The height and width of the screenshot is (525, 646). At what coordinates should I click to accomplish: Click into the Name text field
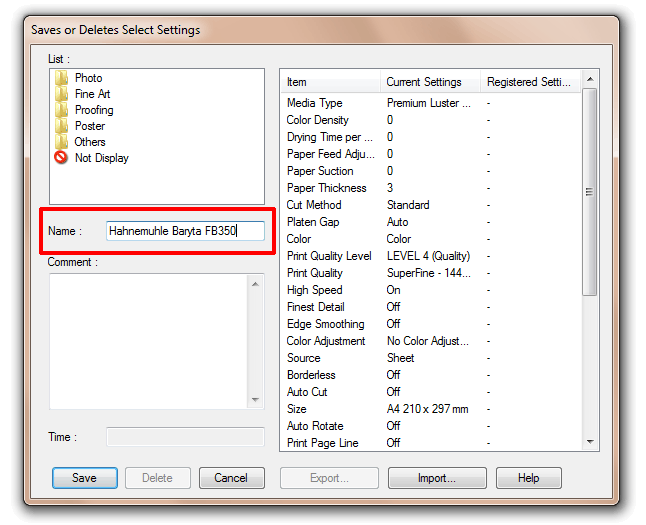pos(185,231)
